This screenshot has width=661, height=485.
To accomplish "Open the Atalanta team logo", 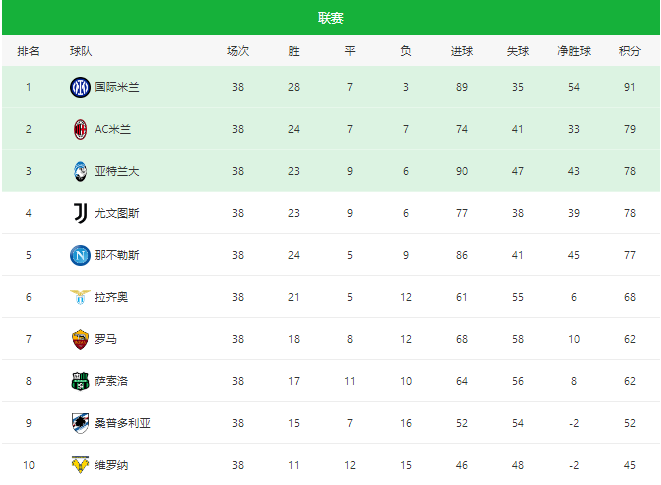I will (x=80, y=171).
